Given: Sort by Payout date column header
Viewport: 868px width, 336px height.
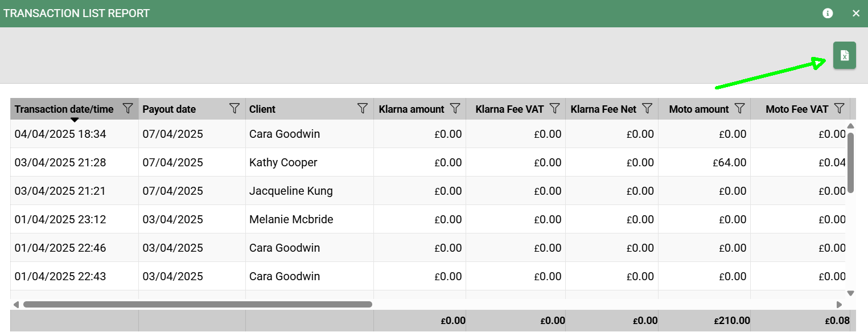Looking at the screenshot, I should 169,109.
